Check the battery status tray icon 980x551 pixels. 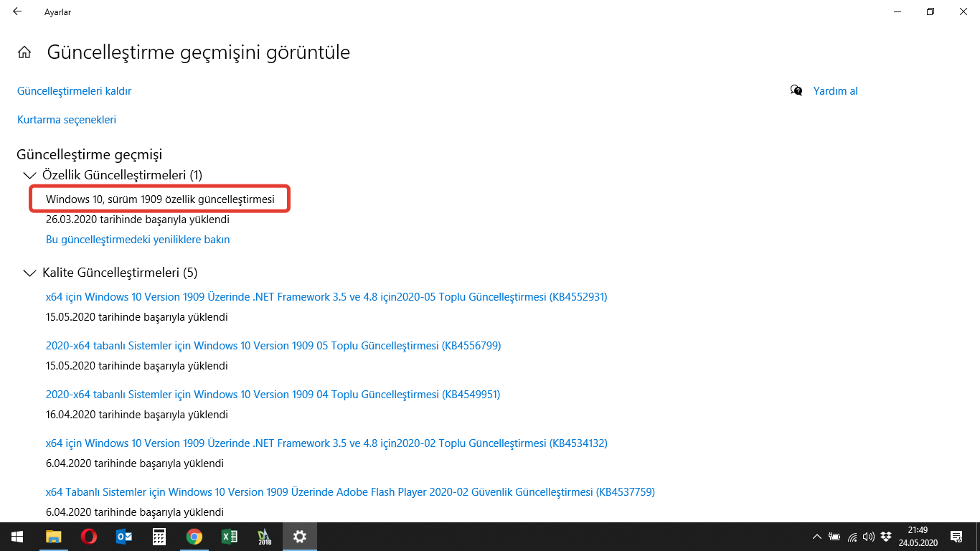tap(834, 537)
